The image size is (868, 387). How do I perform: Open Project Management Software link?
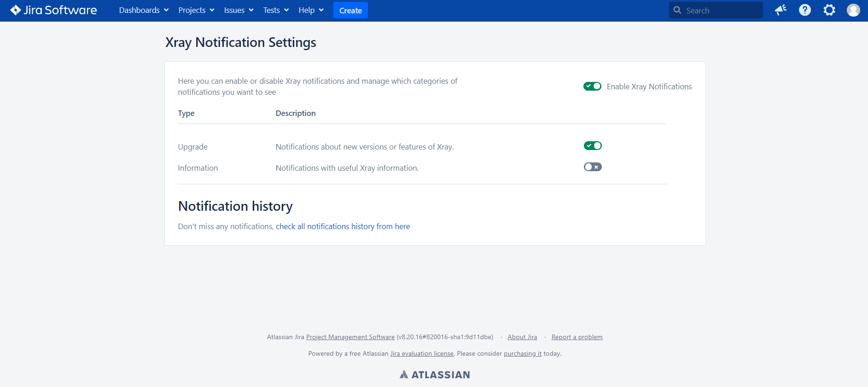(350, 337)
